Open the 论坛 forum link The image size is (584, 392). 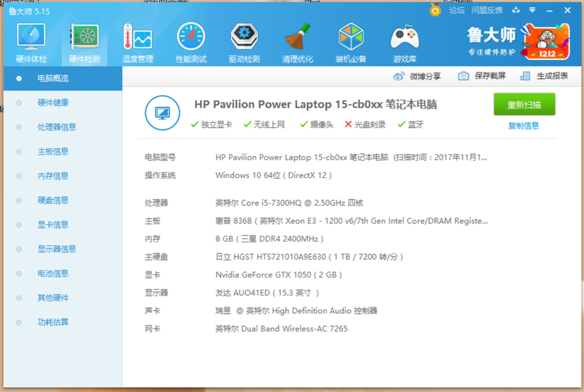point(456,10)
